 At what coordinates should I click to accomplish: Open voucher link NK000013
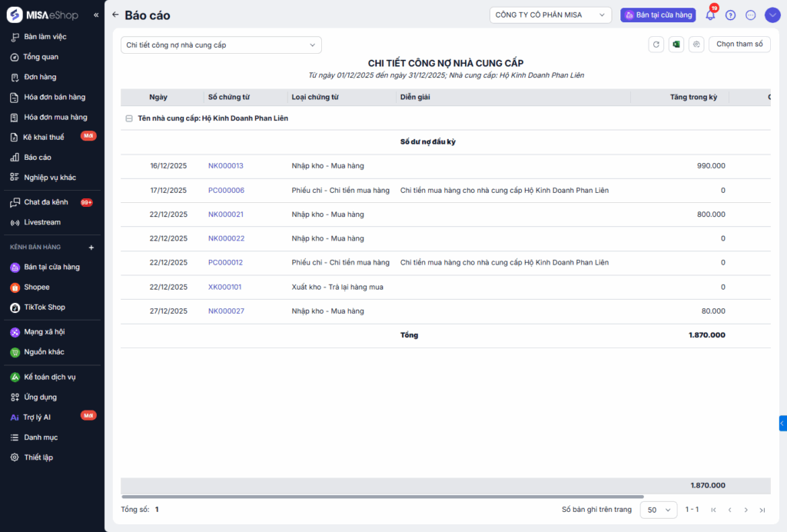click(225, 165)
